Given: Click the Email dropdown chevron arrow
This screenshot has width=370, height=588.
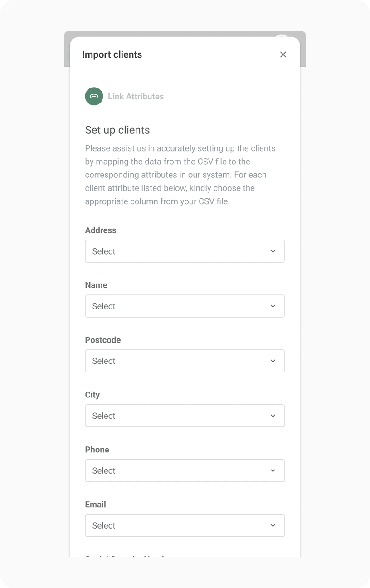Looking at the screenshot, I should point(273,525).
